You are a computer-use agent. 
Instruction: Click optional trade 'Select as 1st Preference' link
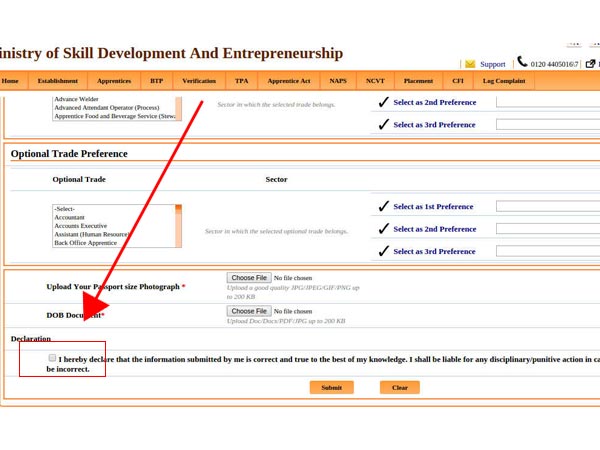[433, 207]
